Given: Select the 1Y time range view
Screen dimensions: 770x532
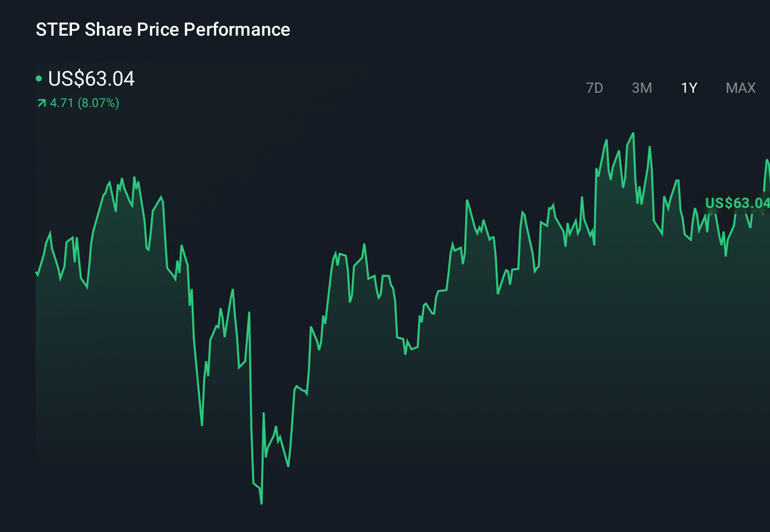Looking at the screenshot, I should (x=688, y=88).
